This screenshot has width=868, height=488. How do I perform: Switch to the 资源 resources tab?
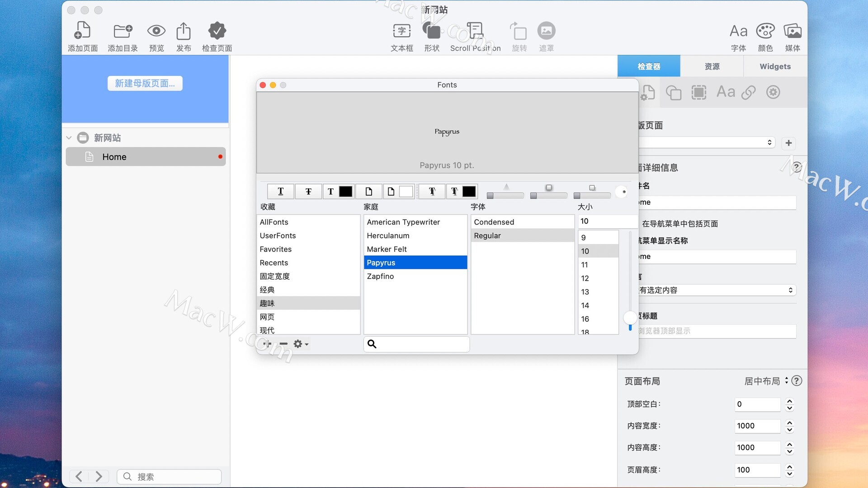pyautogui.click(x=712, y=66)
